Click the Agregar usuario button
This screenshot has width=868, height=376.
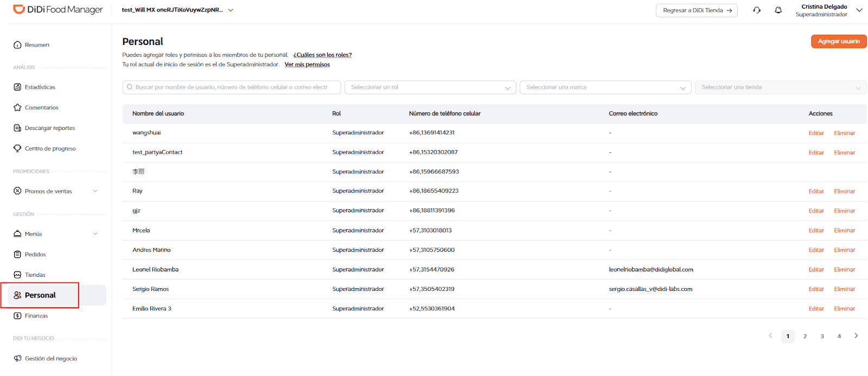coord(838,41)
